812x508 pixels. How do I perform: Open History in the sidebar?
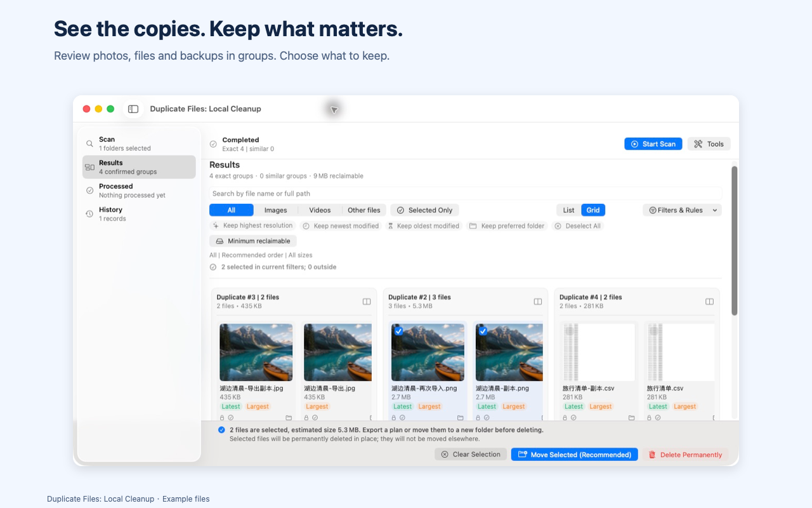pos(139,214)
